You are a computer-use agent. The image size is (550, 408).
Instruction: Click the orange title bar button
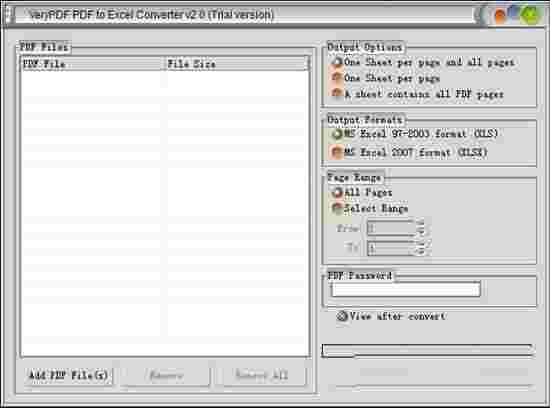(x=499, y=15)
